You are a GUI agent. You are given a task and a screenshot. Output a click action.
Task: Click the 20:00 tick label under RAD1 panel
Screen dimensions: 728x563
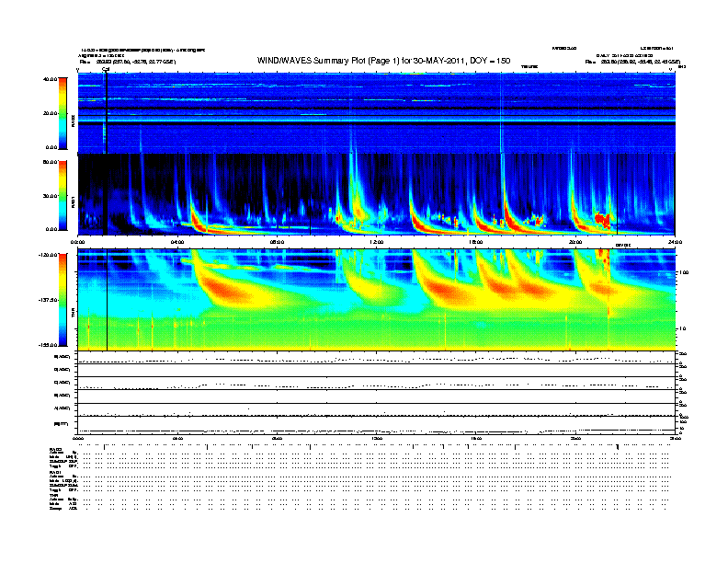[x=575, y=243]
